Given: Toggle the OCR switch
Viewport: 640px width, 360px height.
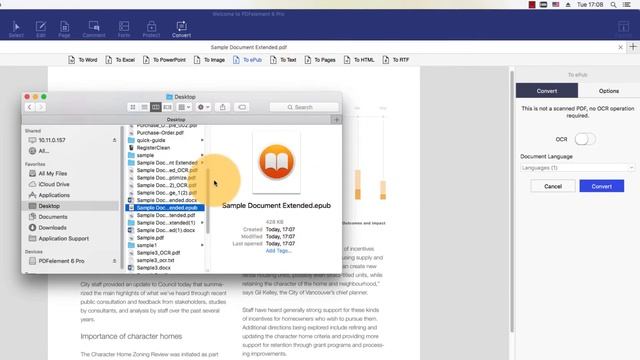Looking at the screenshot, I should tap(585, 139).
